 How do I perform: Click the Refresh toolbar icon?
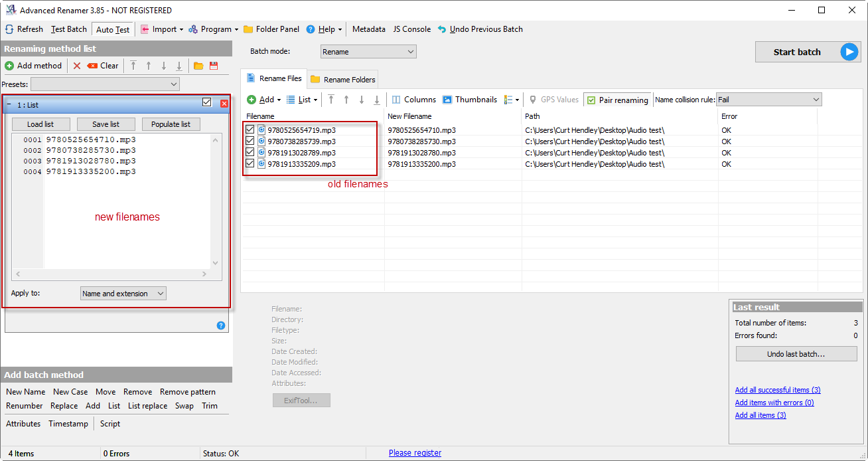click(x=9, y=29)
